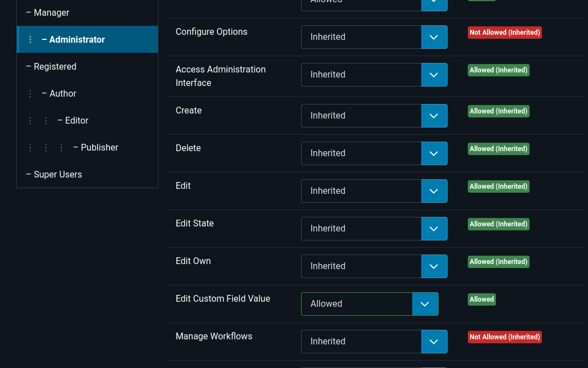Click Allowed (Inherited) badge for Access Administration Interface
The image size is (588, 368).
(x=498, y=70)
